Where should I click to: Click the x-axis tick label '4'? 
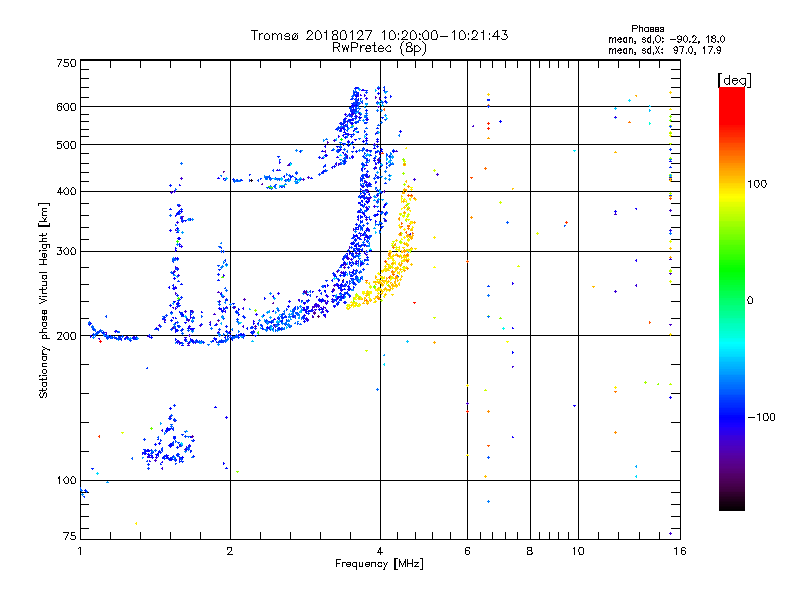point(380,551)
